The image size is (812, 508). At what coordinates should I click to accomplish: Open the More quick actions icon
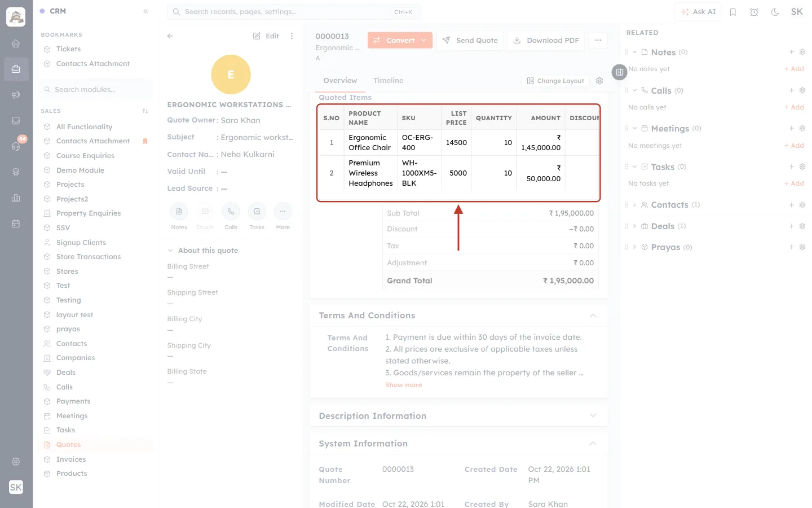point(283,212)
